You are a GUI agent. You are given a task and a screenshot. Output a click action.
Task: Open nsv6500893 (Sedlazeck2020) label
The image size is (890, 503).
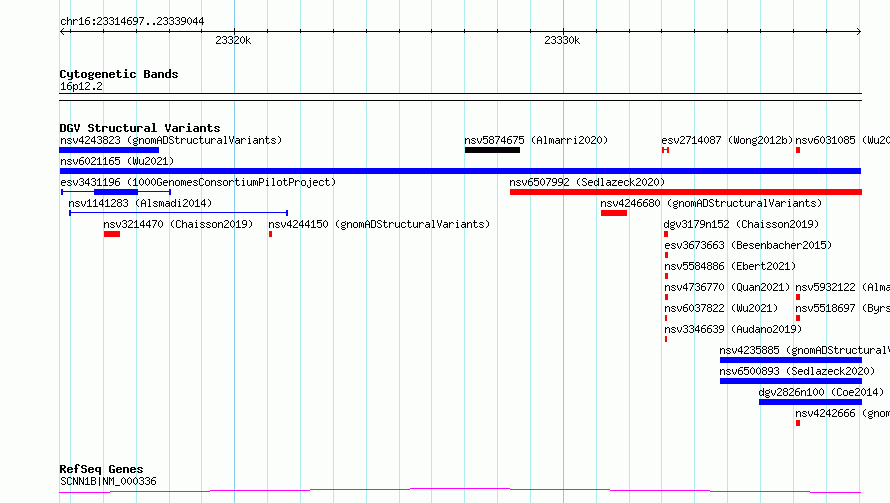(x=797, y=371)
